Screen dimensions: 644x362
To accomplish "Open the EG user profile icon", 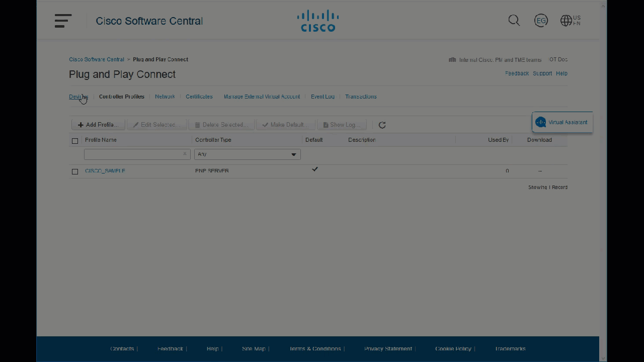I will (x=541, y=21).
